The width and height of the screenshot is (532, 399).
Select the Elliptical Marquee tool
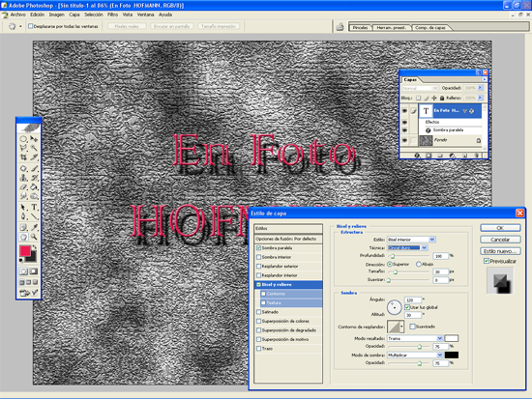click(x=23, y=139)
